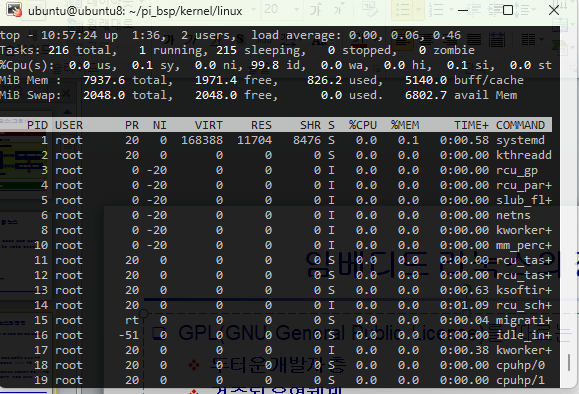
Task: Click the 216 total tasks count
Action: [59, 50]
